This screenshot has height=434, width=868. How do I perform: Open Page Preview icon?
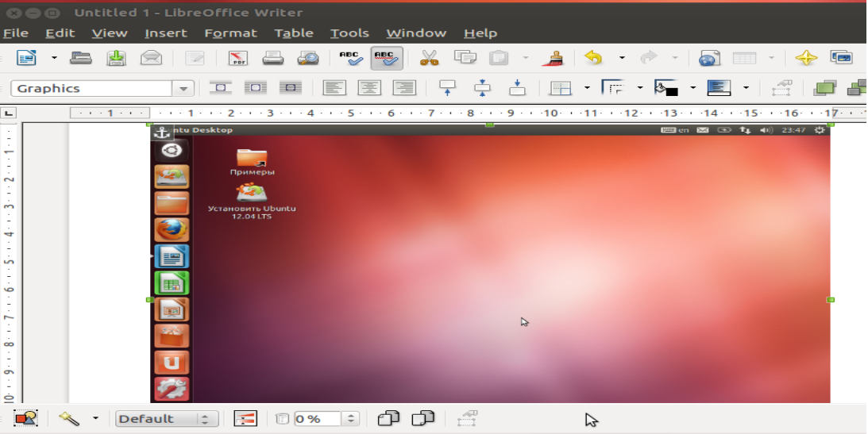(x=308, y=57)
